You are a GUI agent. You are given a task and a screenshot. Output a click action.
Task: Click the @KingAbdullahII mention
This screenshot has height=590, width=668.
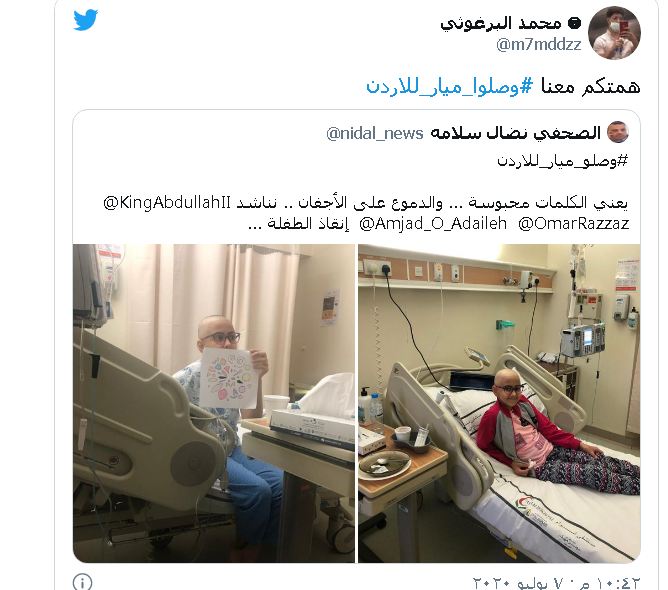pyautogui.click(x=167, y=202)
